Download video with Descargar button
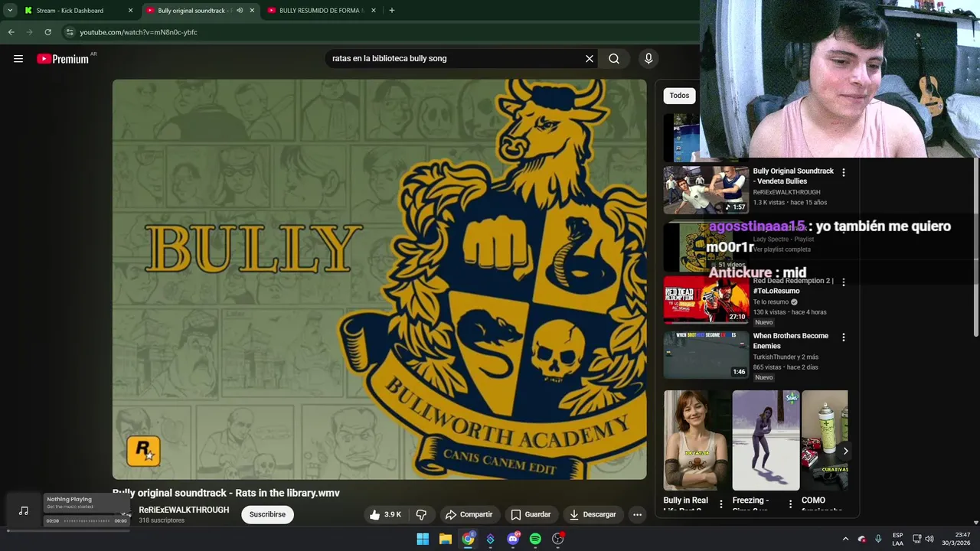This screenshot has width=980, height=551. click(x=593, y=514)
